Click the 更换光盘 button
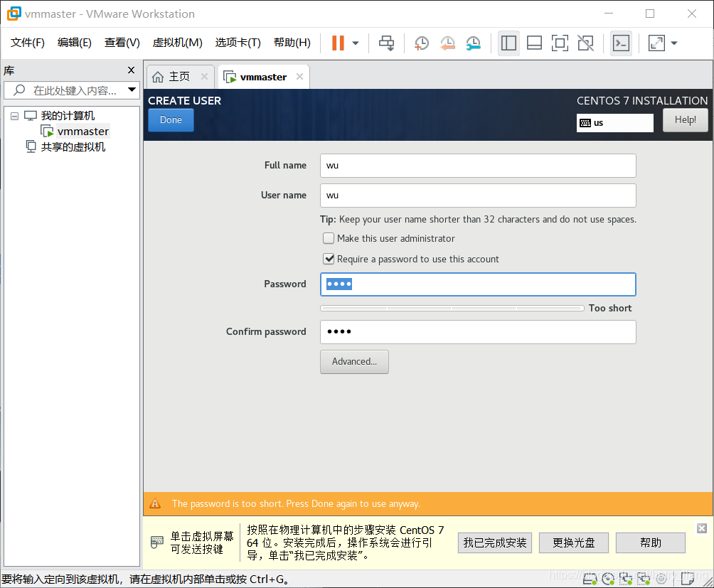This screenshot has height=588, width=714. tap(574, 542)
